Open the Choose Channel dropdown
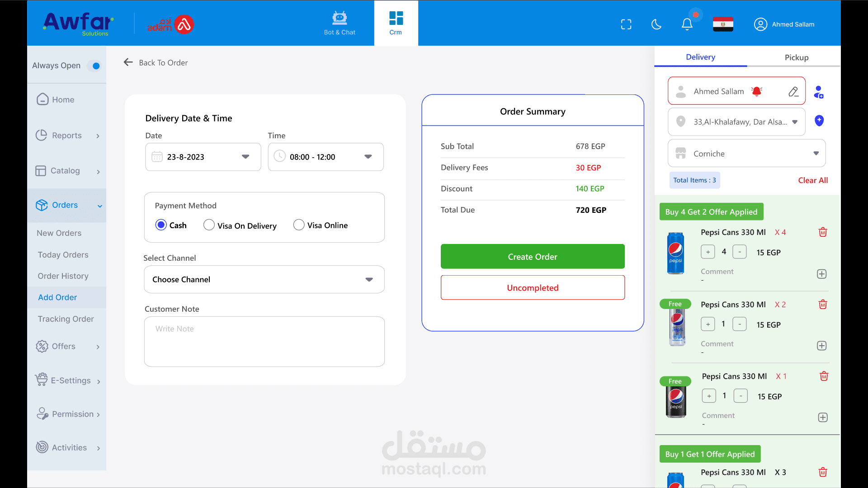 [x=264, y=280]
